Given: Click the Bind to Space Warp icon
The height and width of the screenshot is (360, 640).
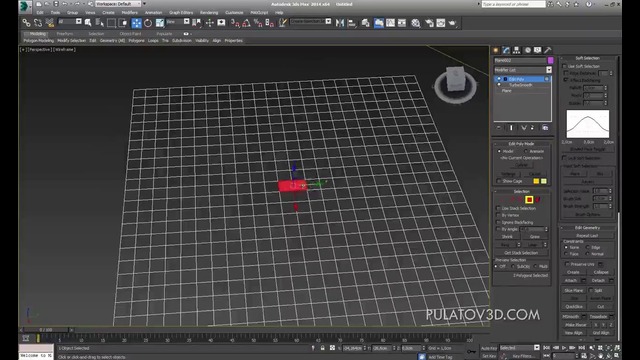Looking at the screenshot, I should (x=50, y=23).
